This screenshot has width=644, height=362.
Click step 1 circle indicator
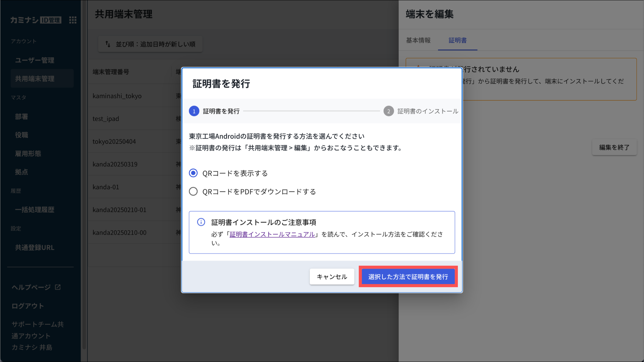(x=194, y=111)
